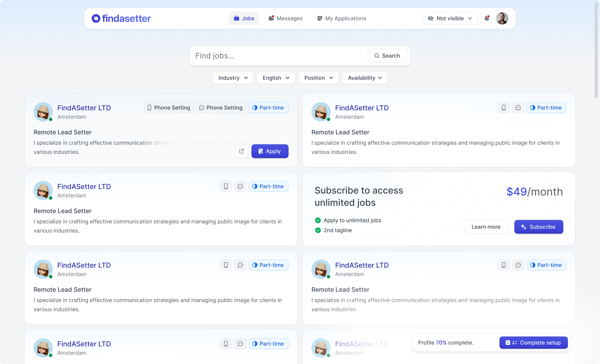Click phone icon on third left job card
Image resolution: width=600 pixels, height=364 pixels.
pyautogui.click(x=226, y=265)
